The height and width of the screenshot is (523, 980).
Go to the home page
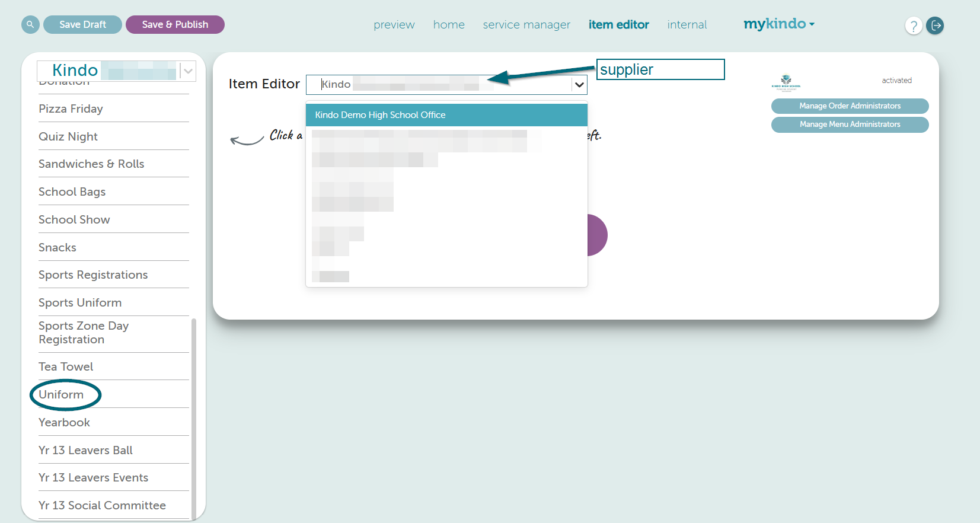(449, 24)
